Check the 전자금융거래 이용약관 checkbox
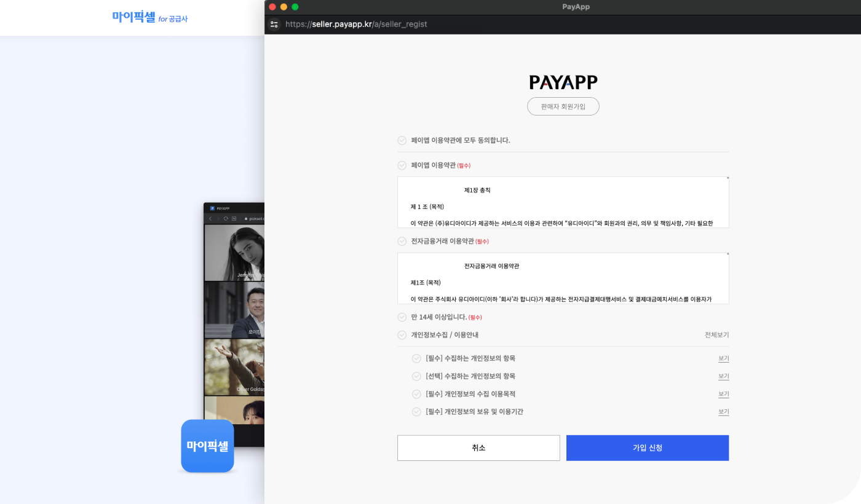Viewport: 861px width, 504px height. (402, 241)
